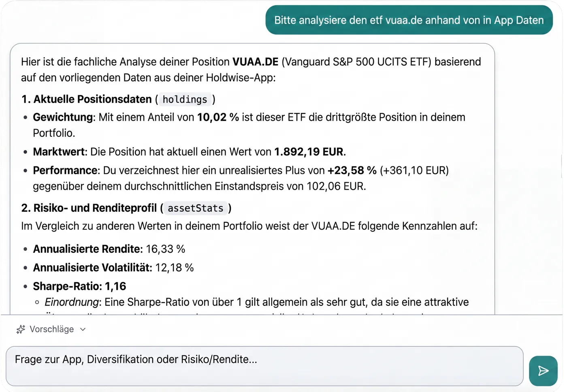Click the '+23,58 %' performance value

(352, 170)
